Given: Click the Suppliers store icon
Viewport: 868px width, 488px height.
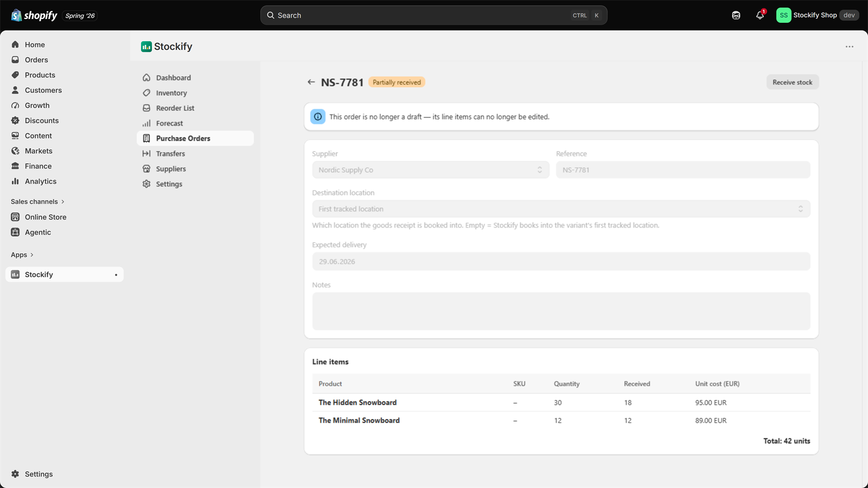Looking at the screenshot, I should 146,169.
